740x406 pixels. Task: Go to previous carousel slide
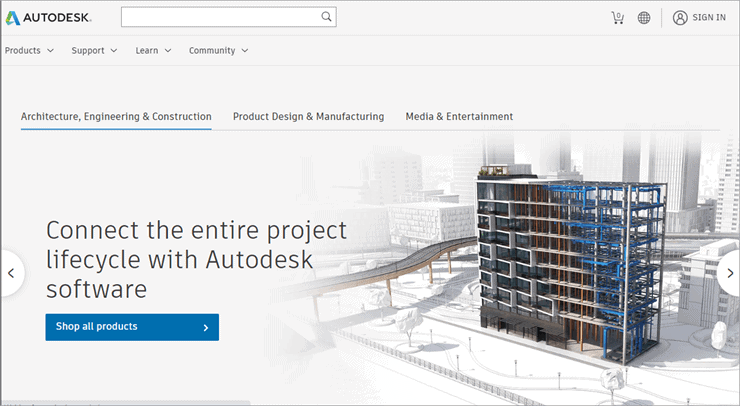(11, 273)
